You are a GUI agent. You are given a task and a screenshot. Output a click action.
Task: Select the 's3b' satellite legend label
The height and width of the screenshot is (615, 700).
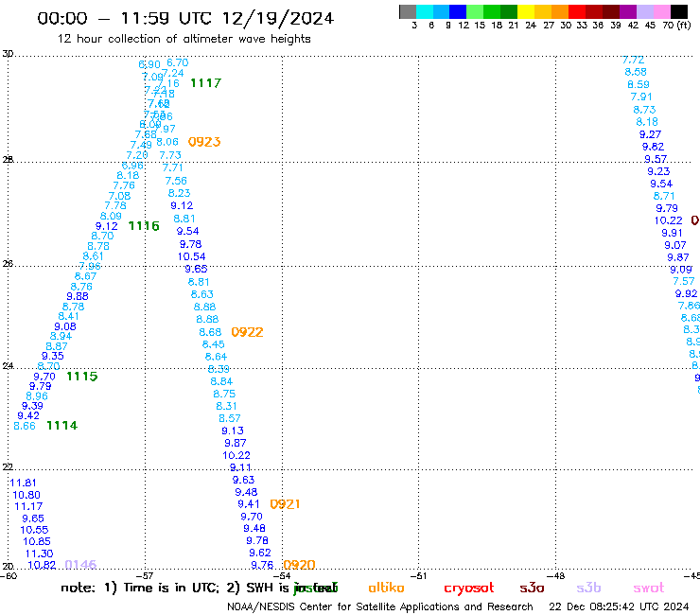point(588,588)
